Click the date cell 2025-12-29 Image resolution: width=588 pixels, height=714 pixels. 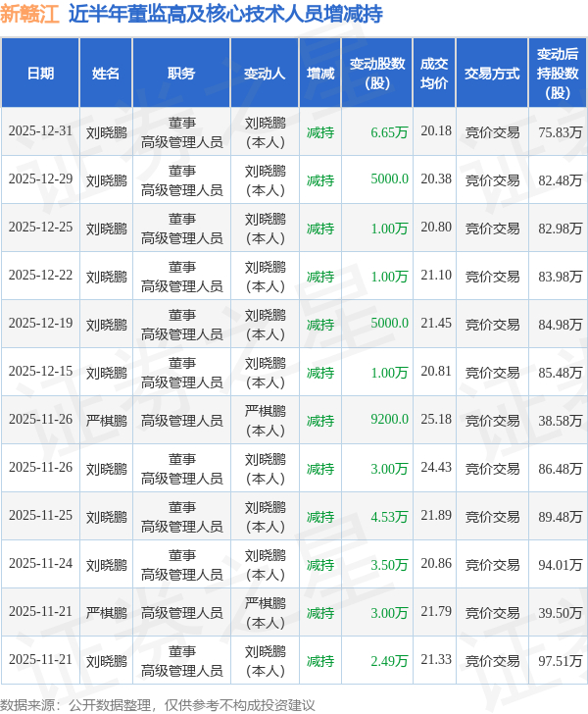point(40,179)
